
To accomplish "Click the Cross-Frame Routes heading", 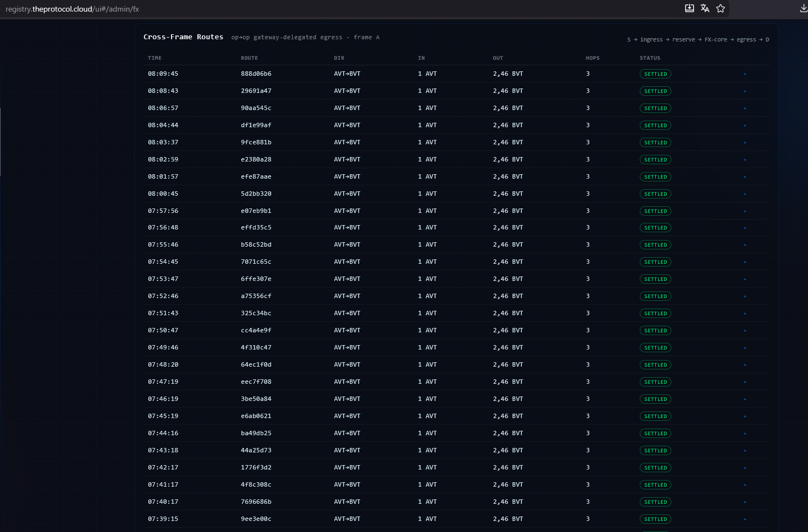I will [x=183, y=37].
